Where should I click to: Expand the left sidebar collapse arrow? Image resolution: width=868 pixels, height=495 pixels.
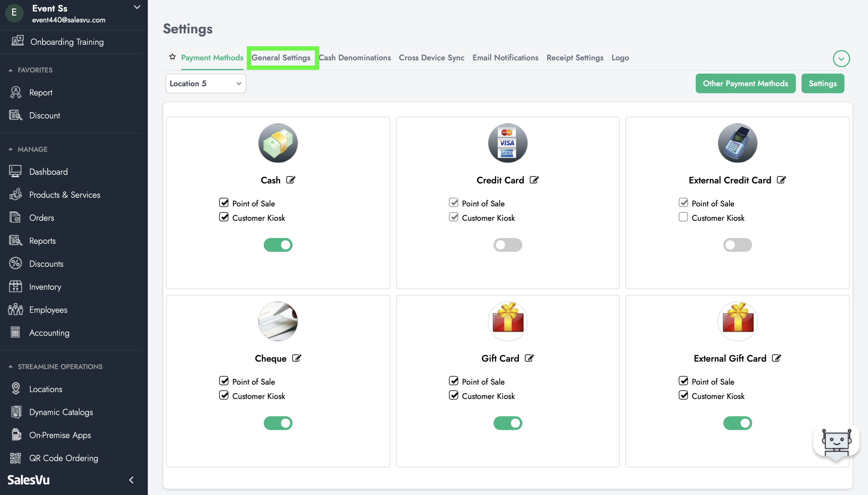pos(133,480)
